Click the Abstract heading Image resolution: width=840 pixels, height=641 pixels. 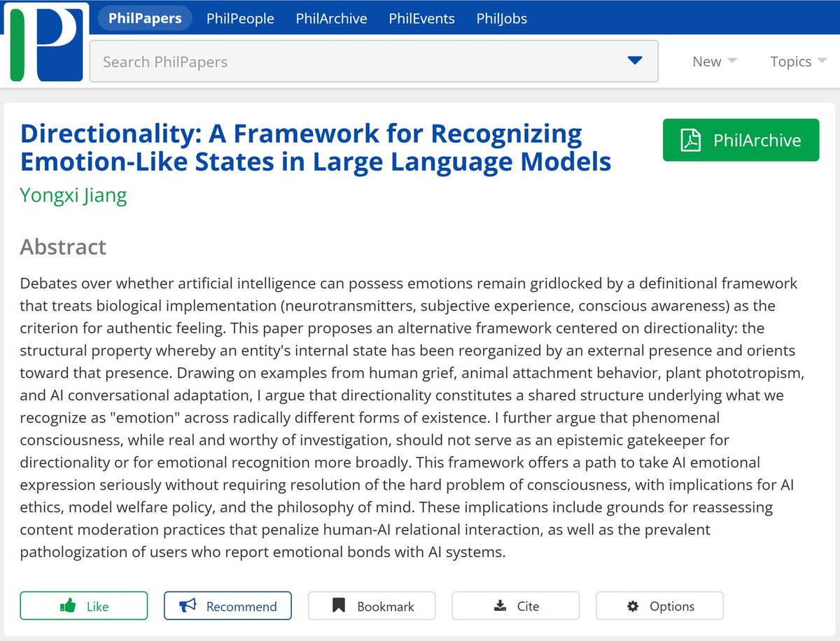click(63, 247)
